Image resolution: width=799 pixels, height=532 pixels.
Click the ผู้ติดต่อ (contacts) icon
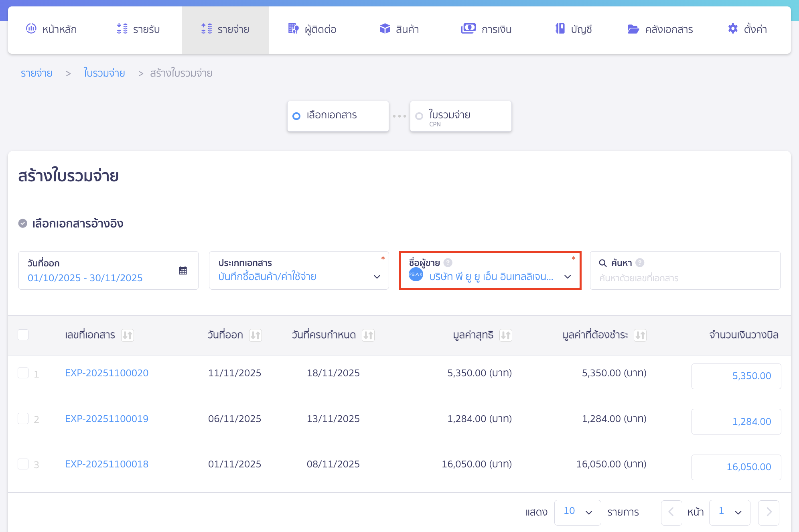point(293,28)
